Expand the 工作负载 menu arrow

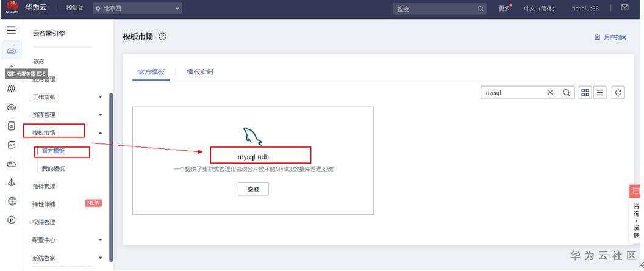[100, 97]
